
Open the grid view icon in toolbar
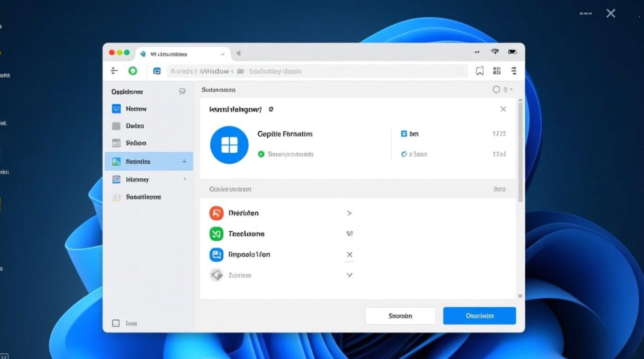tap(496, 71)
